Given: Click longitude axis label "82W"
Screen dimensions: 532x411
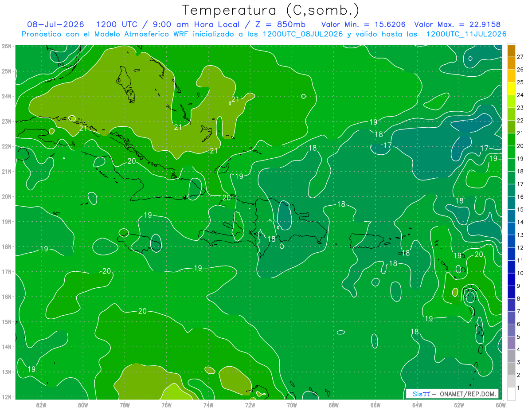Looking at the screenshot, I should 41,405.
